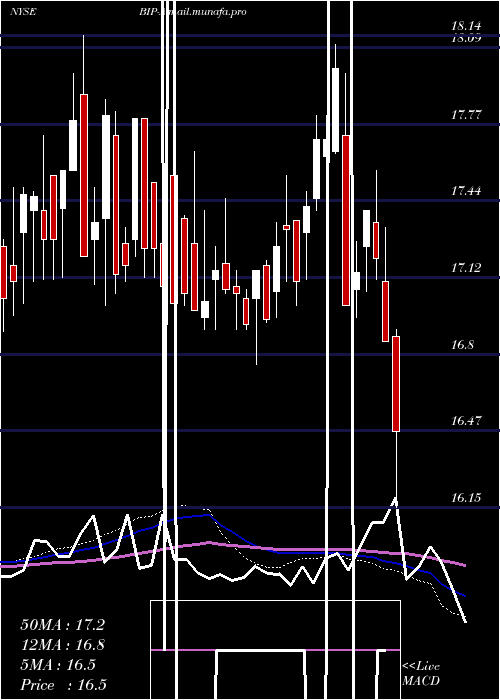Click the 16.8 price level label
This screenshot has height=700, width=500.
tap(462, 345)
